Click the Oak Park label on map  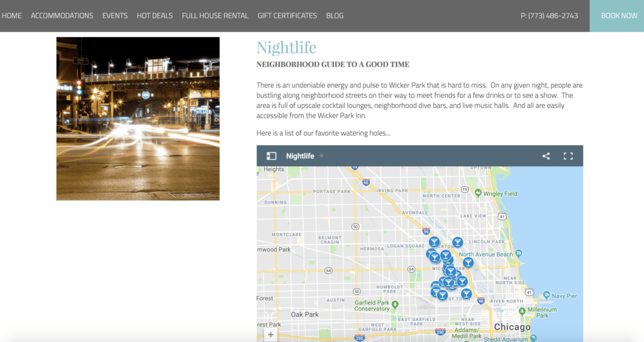(x=305, y=314)
